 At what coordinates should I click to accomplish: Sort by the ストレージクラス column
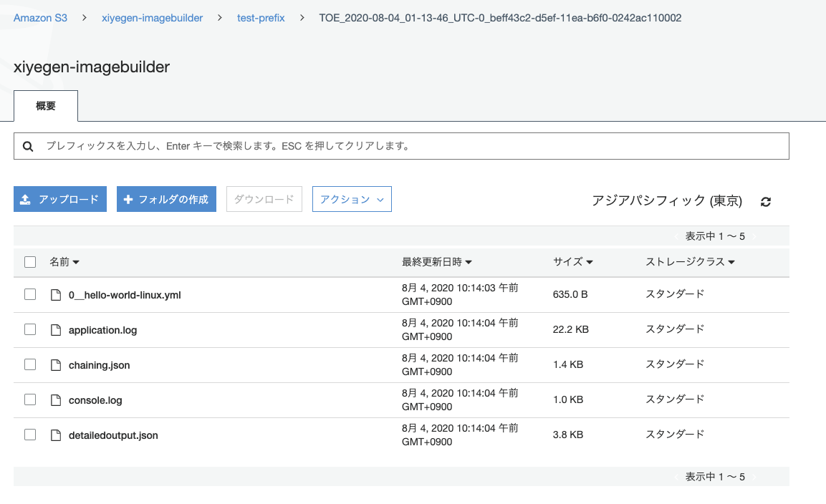click(690, 262)
